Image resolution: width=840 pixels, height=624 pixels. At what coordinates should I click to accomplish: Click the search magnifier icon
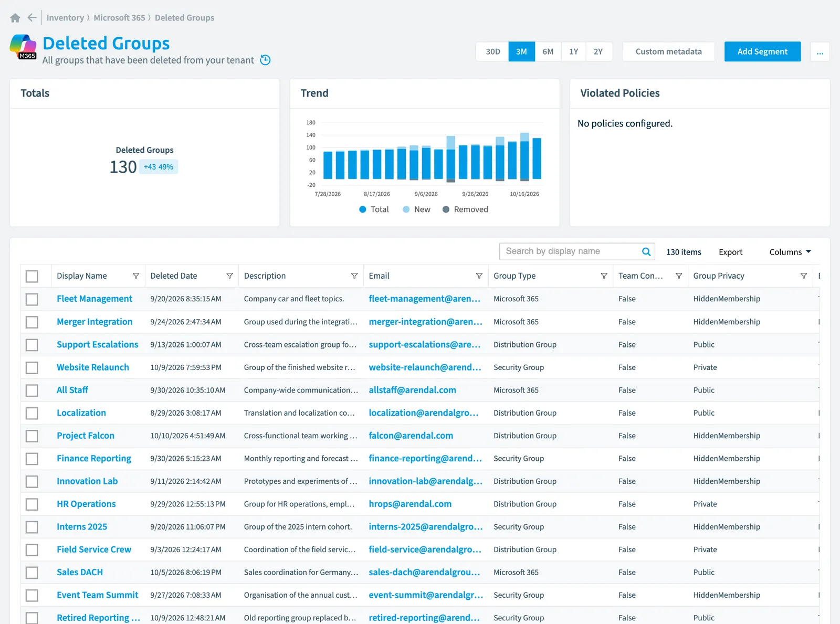[x=646, y=252]
